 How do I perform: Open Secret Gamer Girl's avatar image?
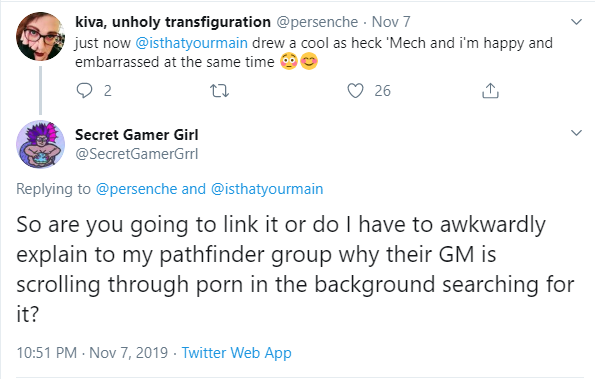40,144
